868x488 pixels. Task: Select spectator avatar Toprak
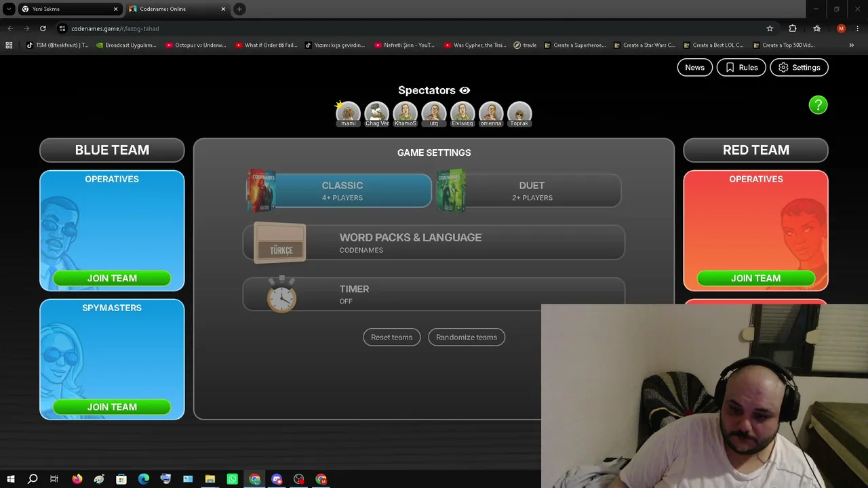tap(519, 114)
